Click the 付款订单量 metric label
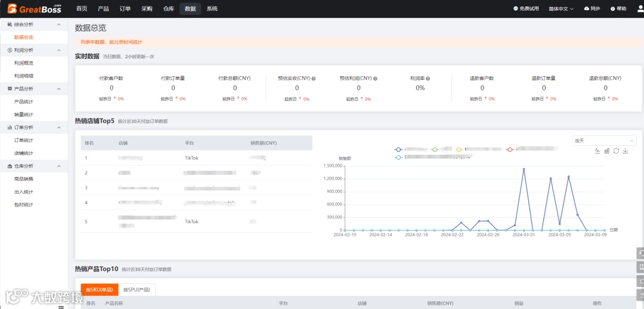 173,78
